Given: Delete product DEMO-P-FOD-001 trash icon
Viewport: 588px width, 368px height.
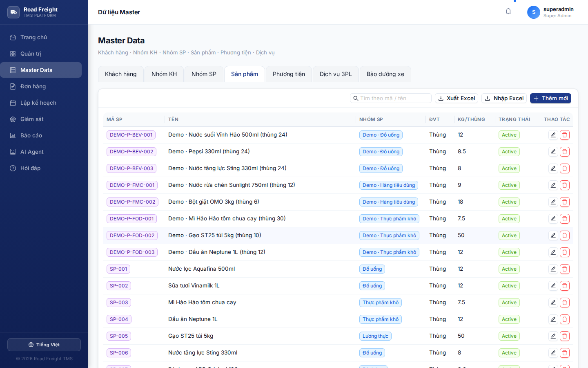Looking at the screenshot, I should [x=565, y=219].
